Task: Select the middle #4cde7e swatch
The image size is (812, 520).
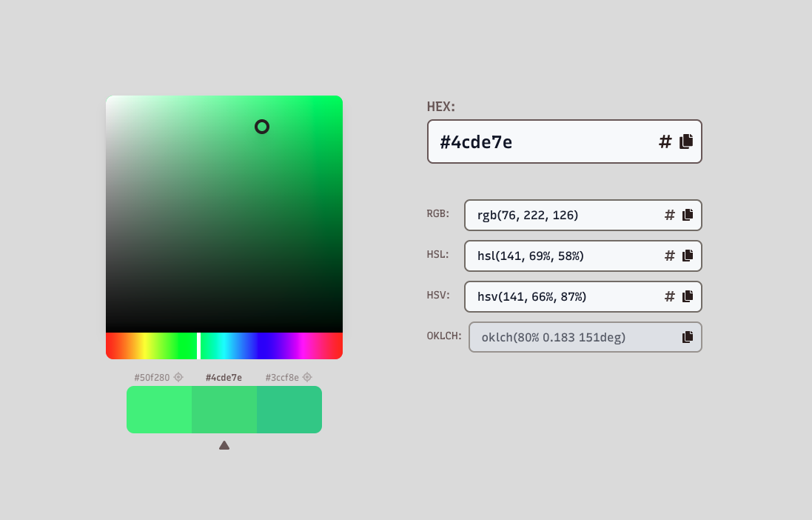Action: [224, 410]
